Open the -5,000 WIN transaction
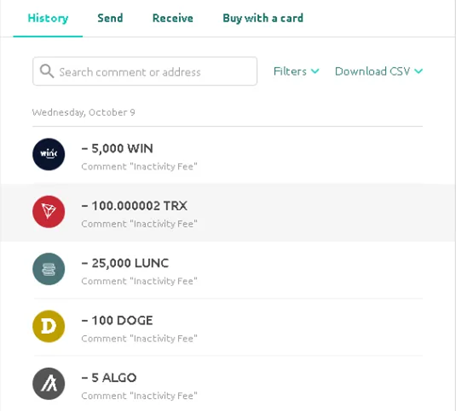The width and height of the screenshot is (456, 411). pyautogui.click(x=228, y=155)
